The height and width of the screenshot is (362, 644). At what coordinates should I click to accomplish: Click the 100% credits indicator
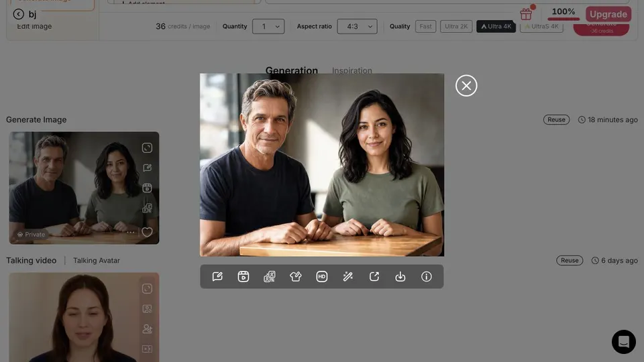(x=563, y=12)
